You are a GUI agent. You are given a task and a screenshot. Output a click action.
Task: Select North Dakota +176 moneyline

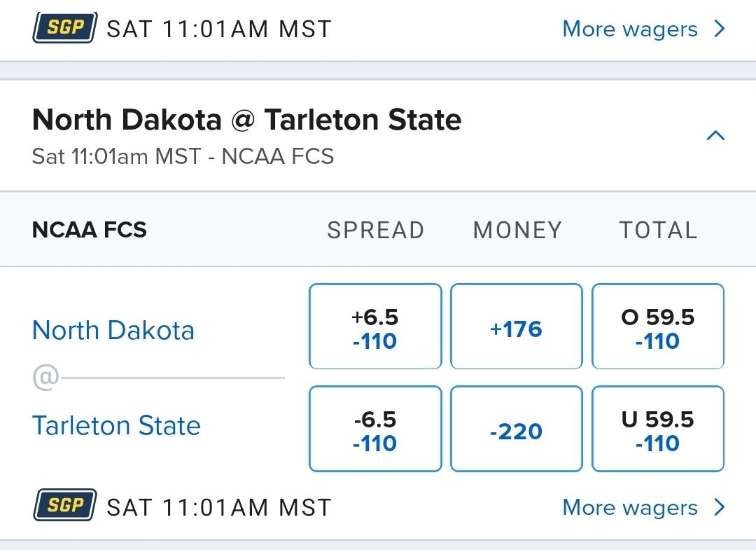pos(517,326)
